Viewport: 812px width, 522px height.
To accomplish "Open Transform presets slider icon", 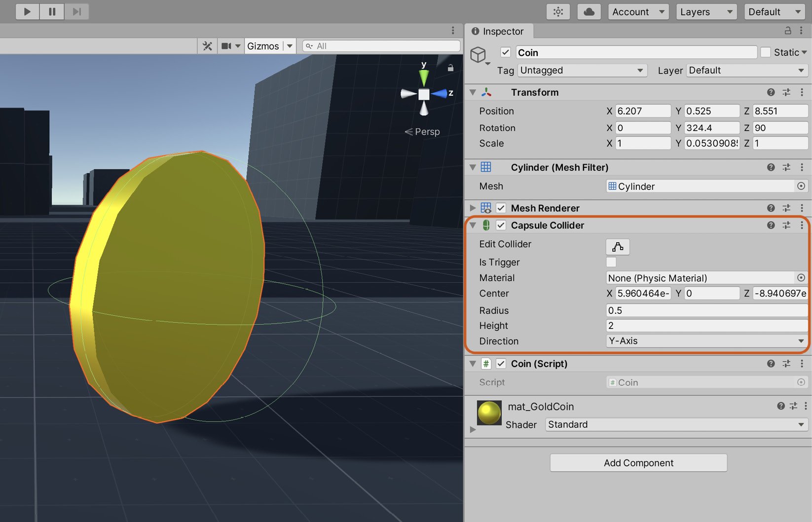I will [x=786, y=92].
